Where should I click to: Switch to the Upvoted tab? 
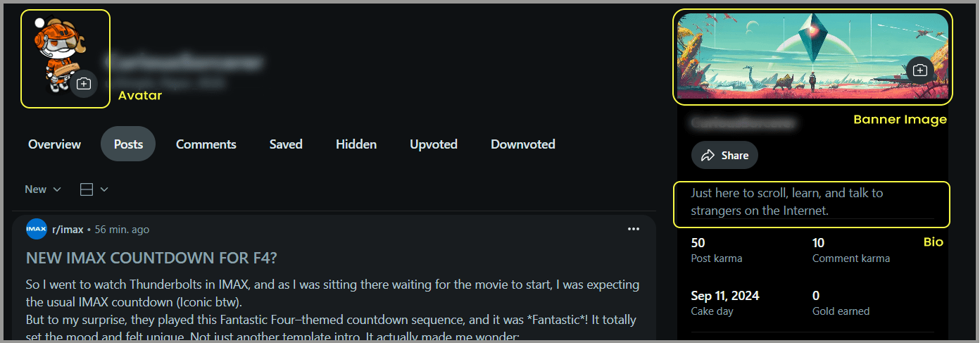click(x=434, y=144)
